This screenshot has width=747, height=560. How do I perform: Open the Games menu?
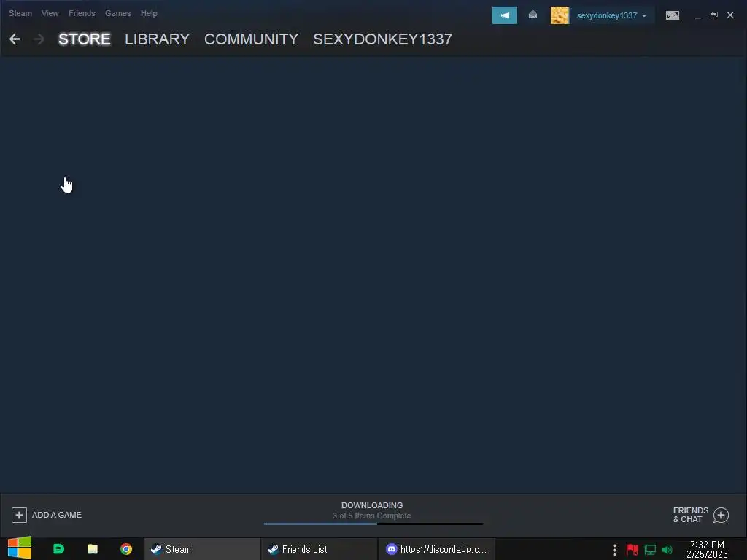(x=117, y=13)
